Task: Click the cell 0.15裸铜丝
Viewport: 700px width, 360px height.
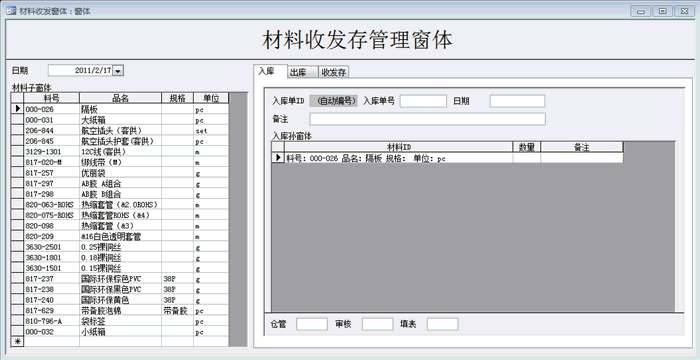Action: 121,268
